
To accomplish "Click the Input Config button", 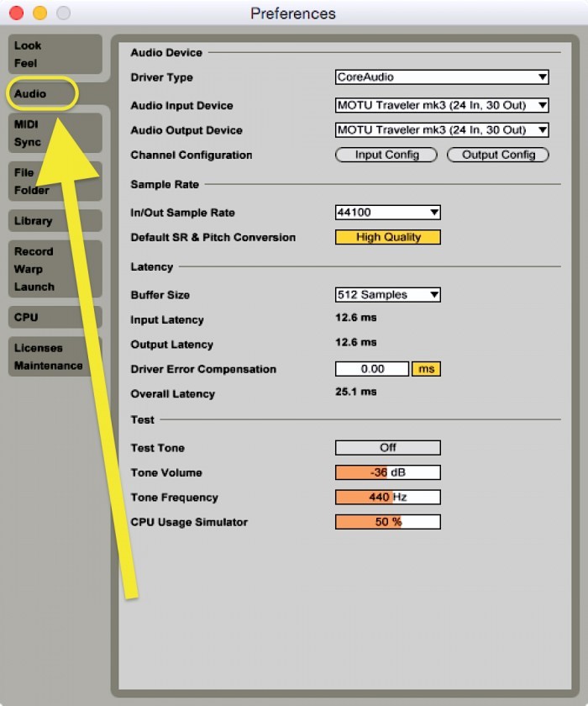I will (x=386, y=155).
